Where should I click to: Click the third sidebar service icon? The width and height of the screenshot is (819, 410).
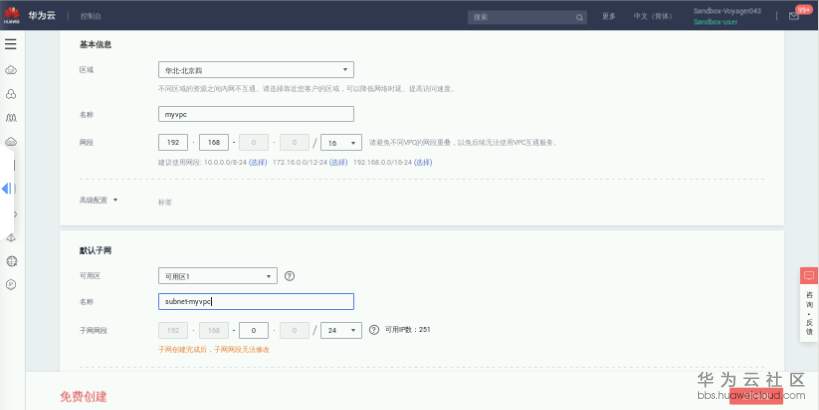tap(11, 118)
